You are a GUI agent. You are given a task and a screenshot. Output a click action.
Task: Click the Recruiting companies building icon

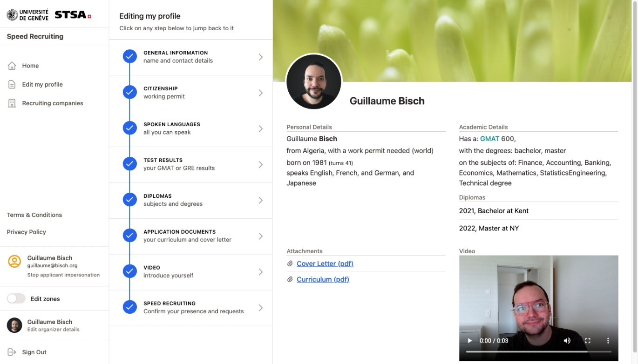12,103
